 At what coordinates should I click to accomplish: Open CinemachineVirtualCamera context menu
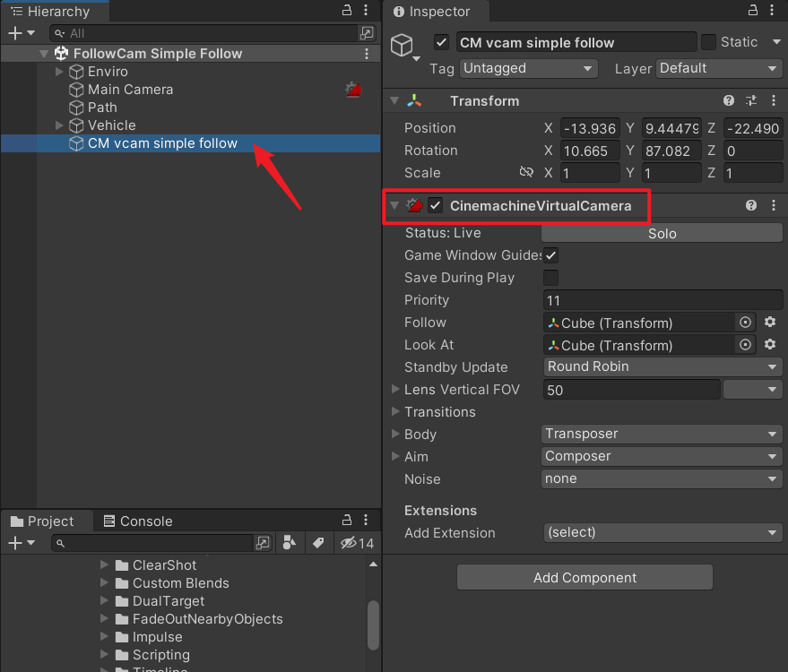[774, 205]
